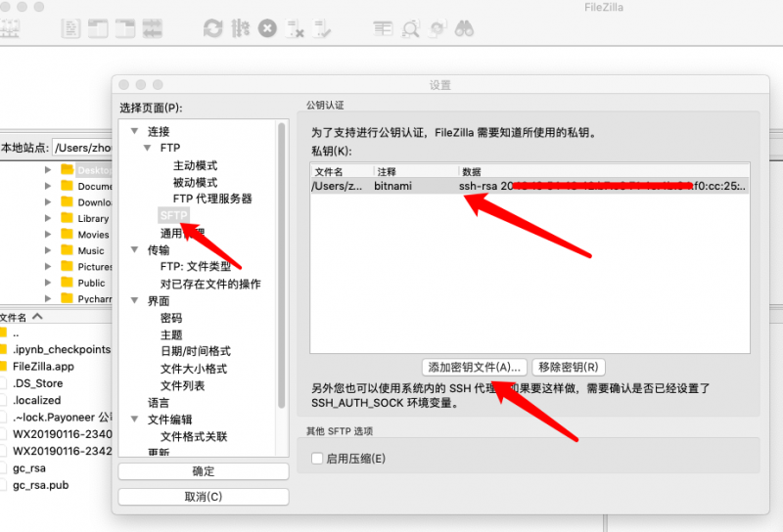Open the 主题 settings page

(x=171, y=334)
